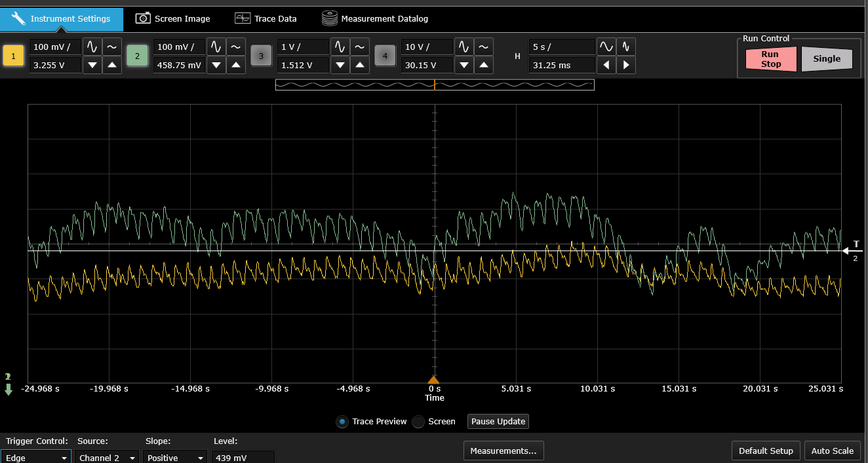Edit Channel 4 scale field 10 V /
The image size is (868, 463).
(x=427, y=47)
